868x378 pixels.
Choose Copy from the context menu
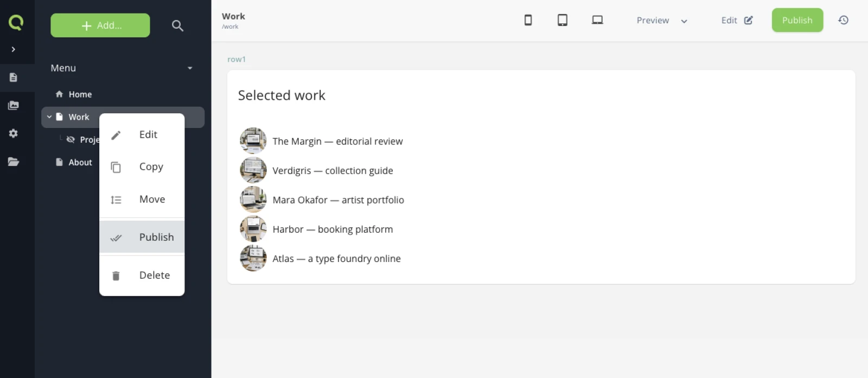142,167
